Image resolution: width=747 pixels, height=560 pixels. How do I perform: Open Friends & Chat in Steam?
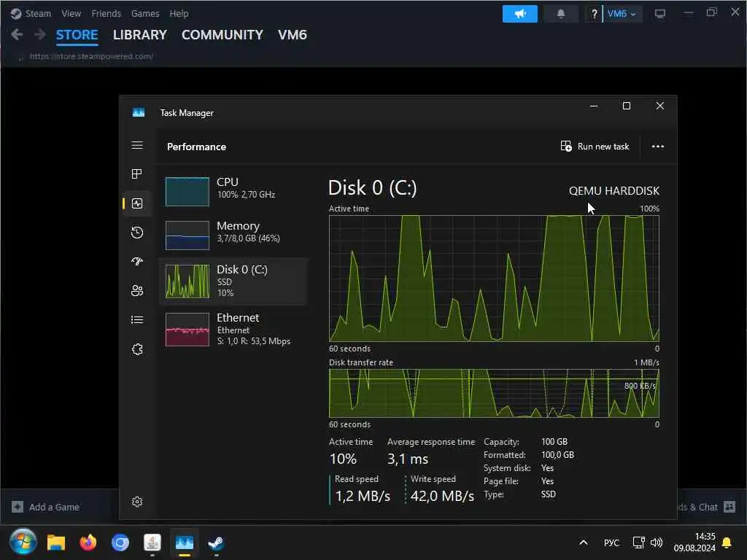pyautogui.click(x=706, y=507)
